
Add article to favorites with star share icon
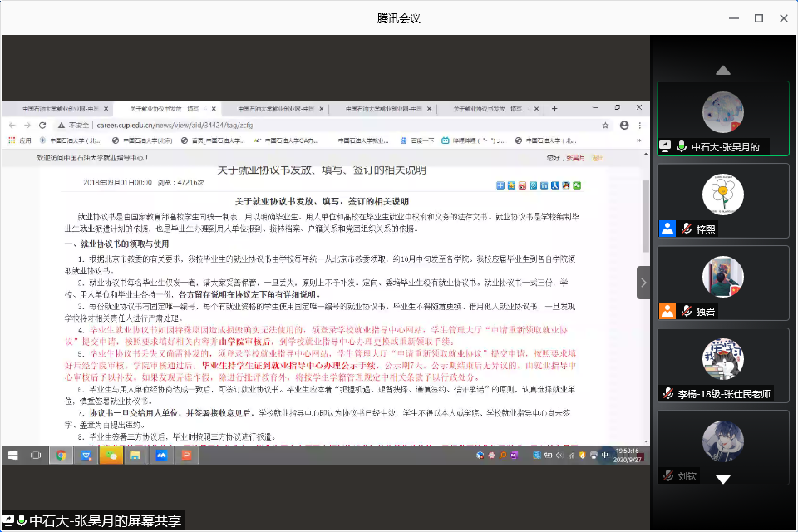[x=511, y=185]
